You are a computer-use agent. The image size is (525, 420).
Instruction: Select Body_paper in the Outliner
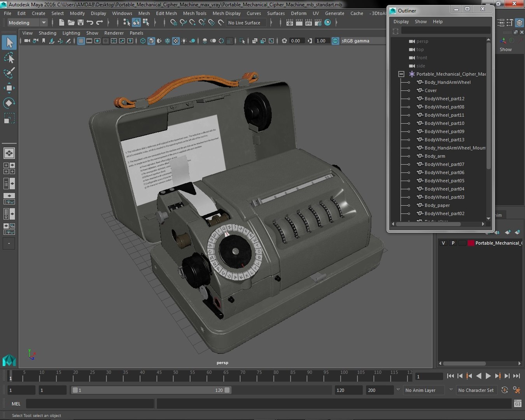click(x=437, y=205)
